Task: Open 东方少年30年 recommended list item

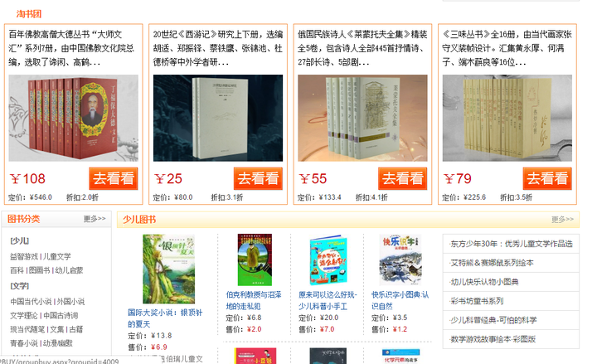Action: coord(512,244)
